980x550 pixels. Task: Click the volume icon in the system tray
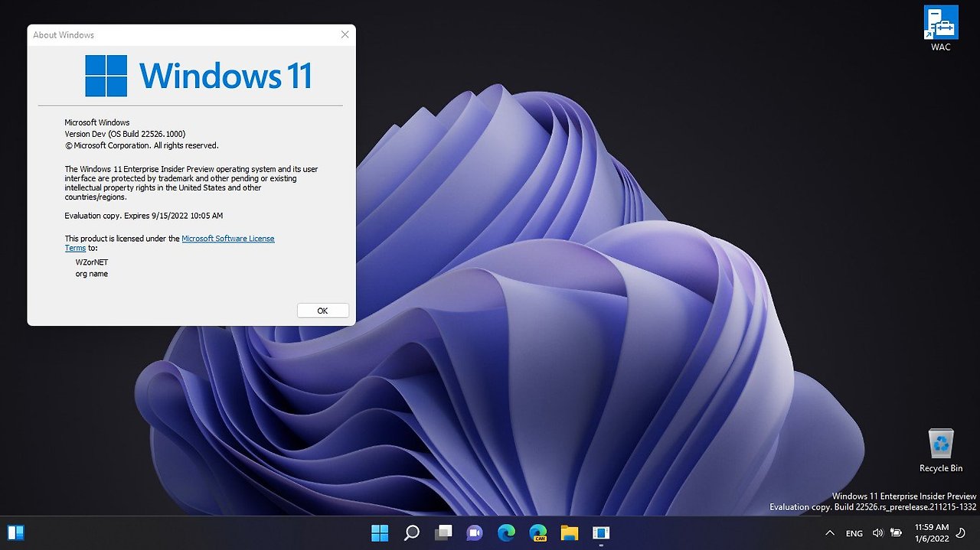coord(877,532)
